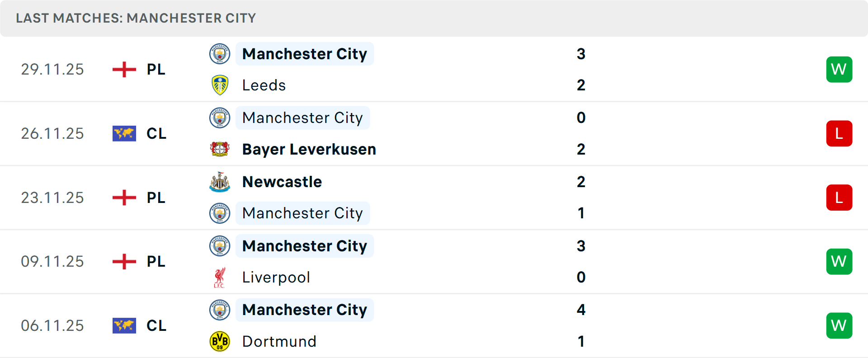Click the red L badge for Leverkusen match
The width and height of the screenshot is (868, 358).
[x=839, y=133]
